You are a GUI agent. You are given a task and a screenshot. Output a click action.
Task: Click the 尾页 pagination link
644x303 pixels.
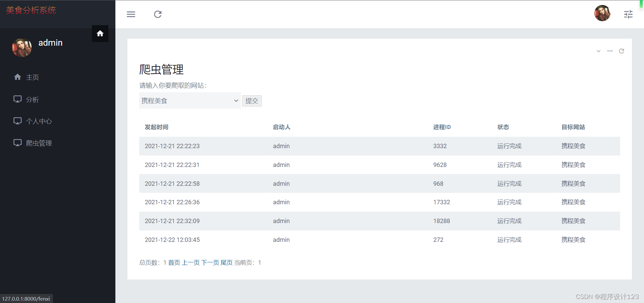pyautogui.click(x=226, y=262)
